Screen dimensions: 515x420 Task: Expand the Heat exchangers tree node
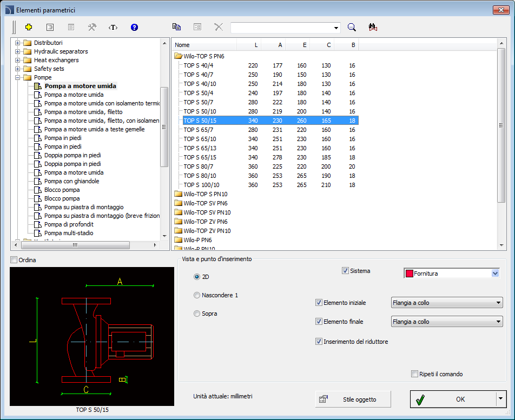(x=18, y=60)
